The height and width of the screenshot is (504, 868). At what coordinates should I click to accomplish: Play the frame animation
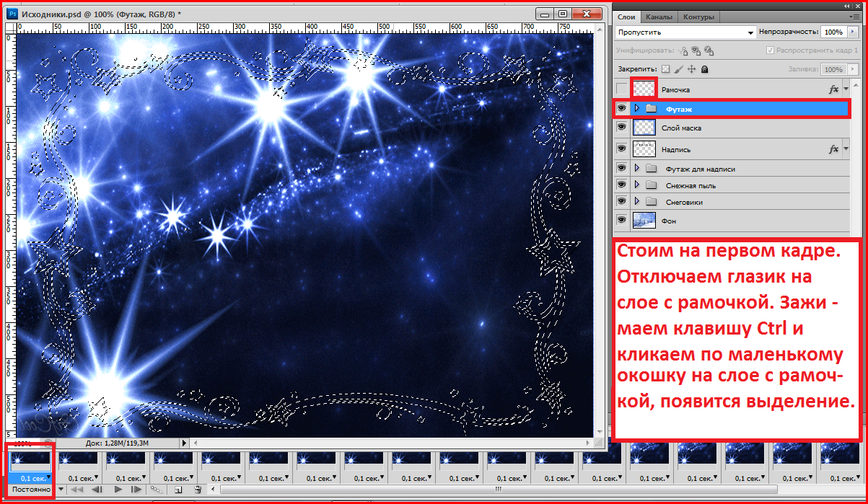click(x=117, y=490)
